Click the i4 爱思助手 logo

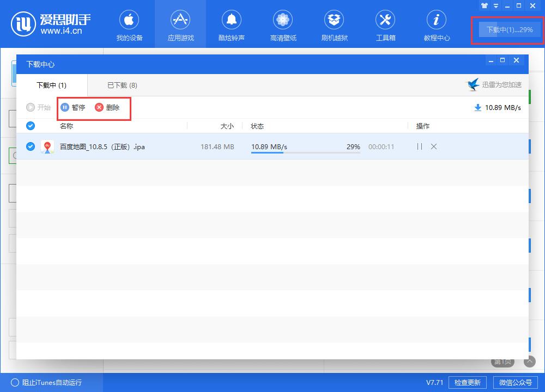(x=51, y=23)
